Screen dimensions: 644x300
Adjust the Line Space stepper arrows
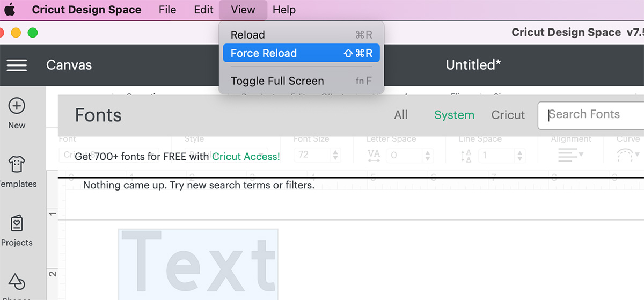pyautogui.click(x=520, y=155)
